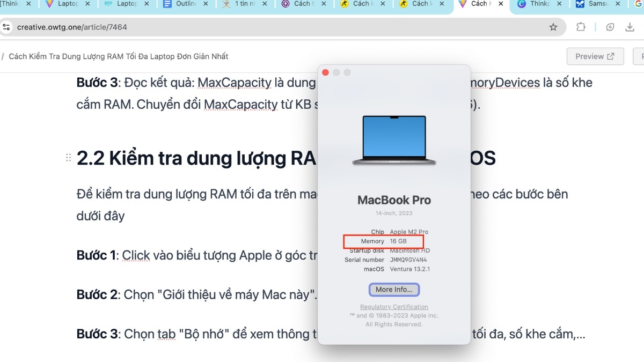Click the MacBook Pro laptop image
This screenshot has width=644, height=362.
[394, 139]
